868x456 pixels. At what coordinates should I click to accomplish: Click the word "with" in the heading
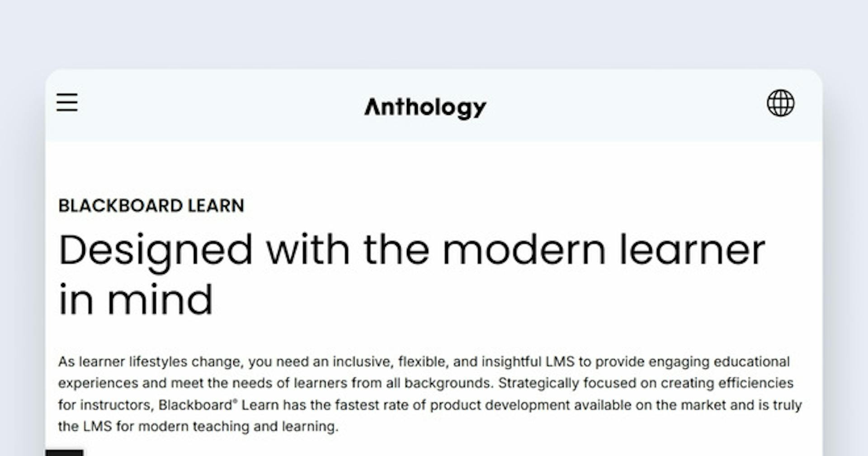(x=307, y=250)
